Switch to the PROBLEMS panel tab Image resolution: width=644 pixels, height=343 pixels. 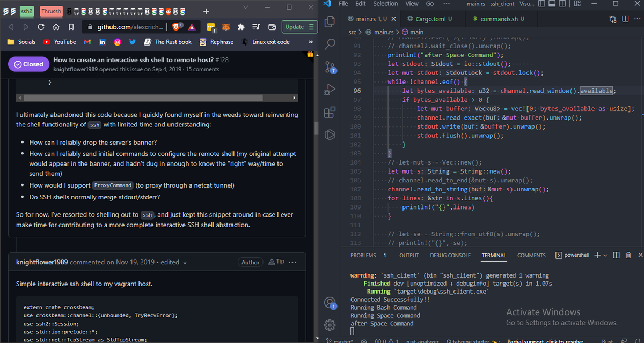(363, 256)
